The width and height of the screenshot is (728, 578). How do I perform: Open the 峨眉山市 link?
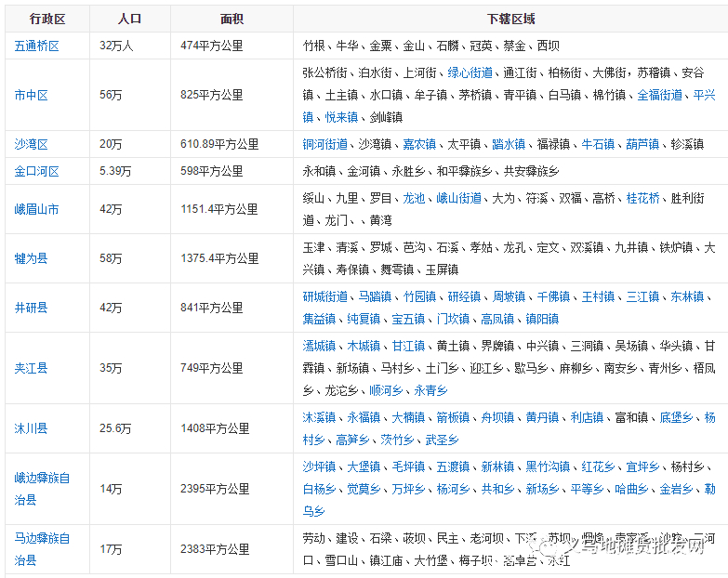[37, 209]
